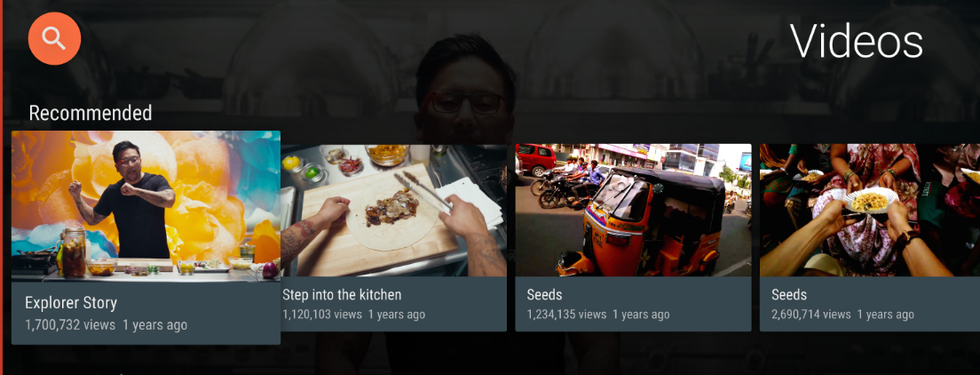The height and width of the screenshot is (375, 980).
Task: Click "1 years ago" beside 1,234,135 views
Action: click(x=641, y=315)
